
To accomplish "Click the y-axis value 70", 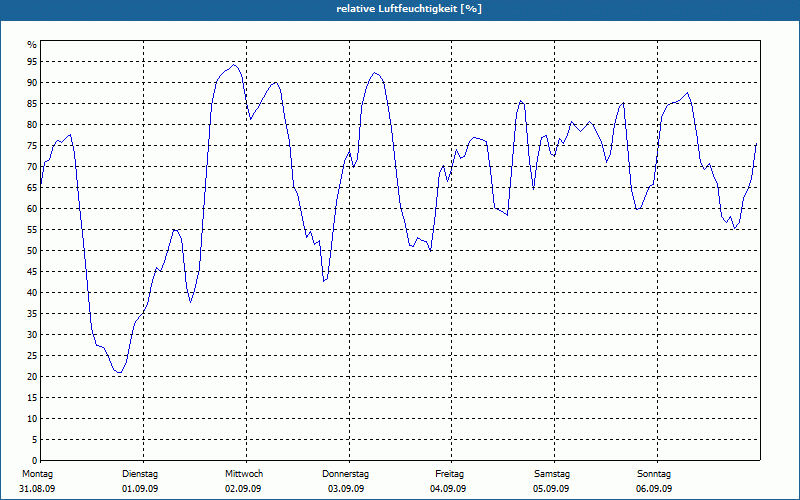I will tap(32, 167).
